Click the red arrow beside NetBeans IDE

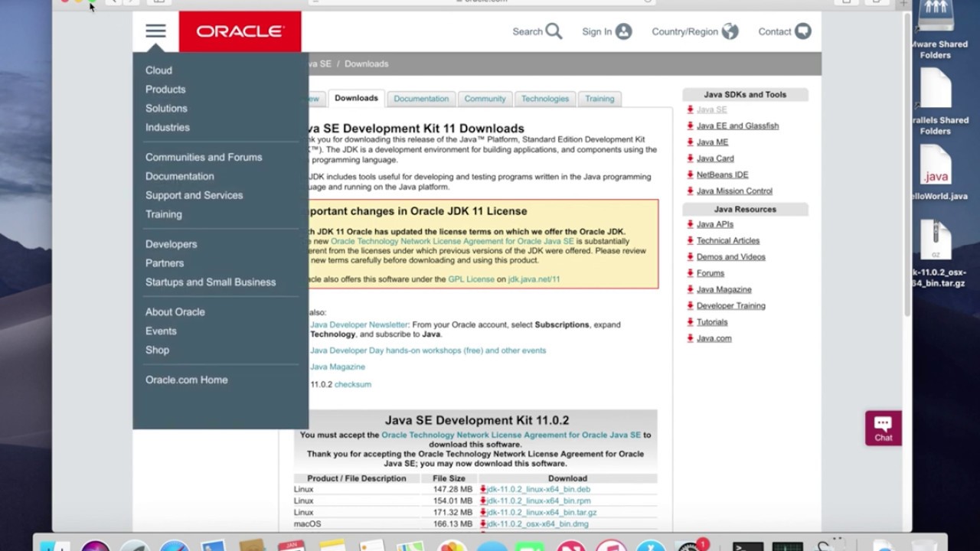click(x=690, y=174)
